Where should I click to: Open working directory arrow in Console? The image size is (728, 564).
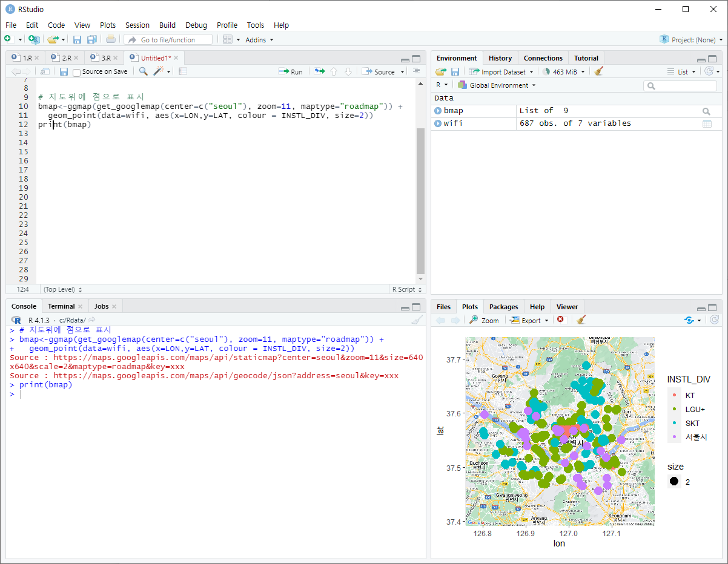[x=93, y=320]
